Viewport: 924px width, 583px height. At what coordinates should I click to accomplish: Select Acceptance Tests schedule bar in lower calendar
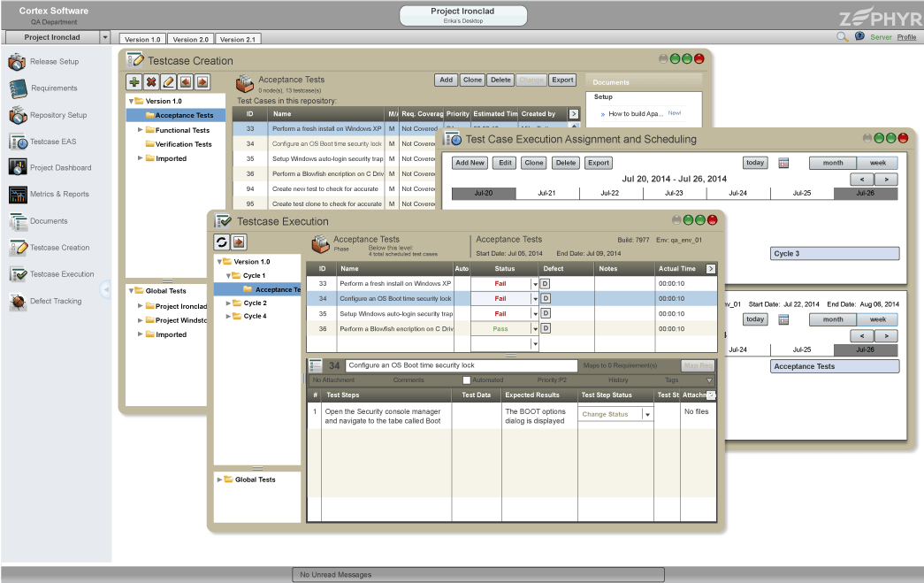point(835,366)
